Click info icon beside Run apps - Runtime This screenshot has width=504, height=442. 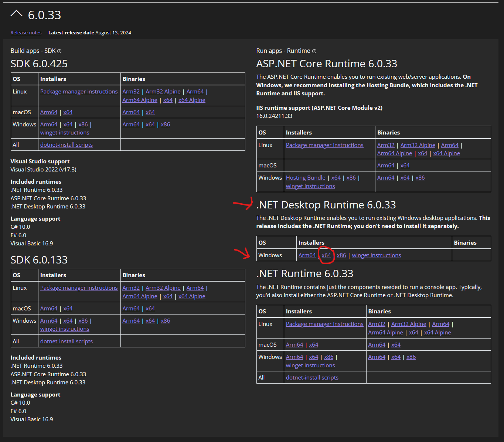tap(314, 51)
